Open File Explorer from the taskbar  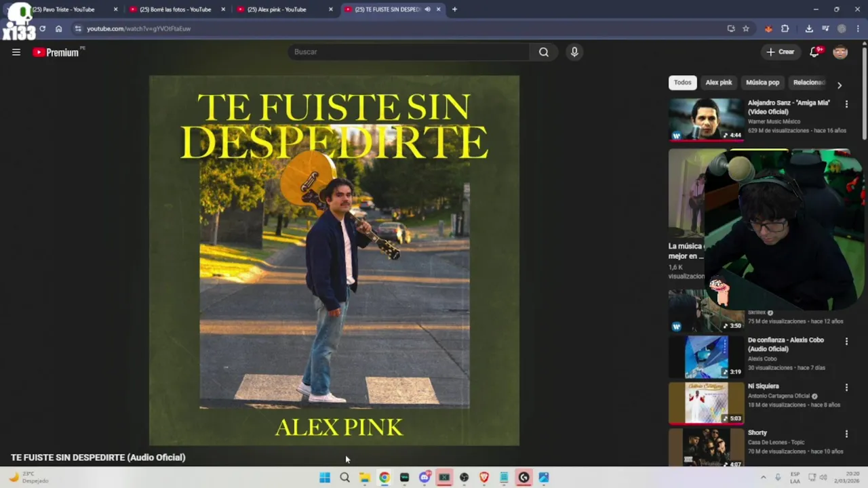pyautogui.click(x=365, y=478)
